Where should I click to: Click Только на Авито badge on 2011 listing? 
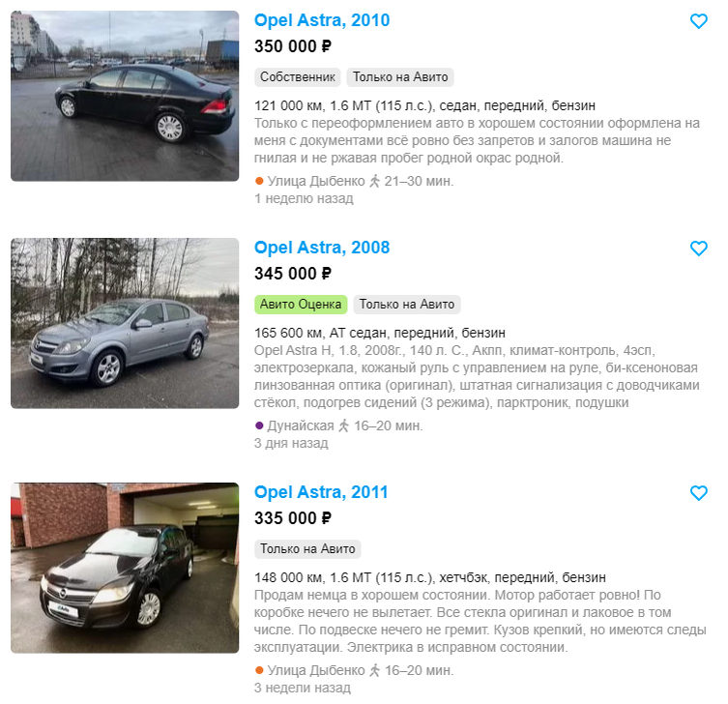click(307, 549)
